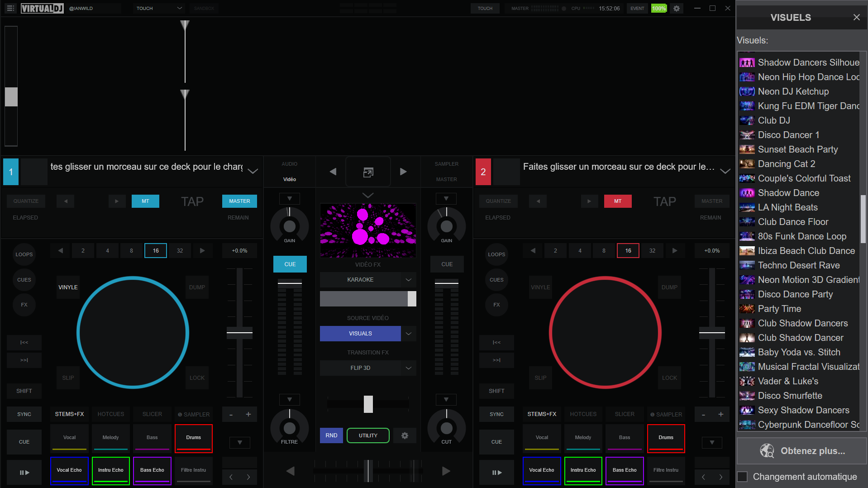Select the Techno Desert Rave visual

click(x=798, y=265)
